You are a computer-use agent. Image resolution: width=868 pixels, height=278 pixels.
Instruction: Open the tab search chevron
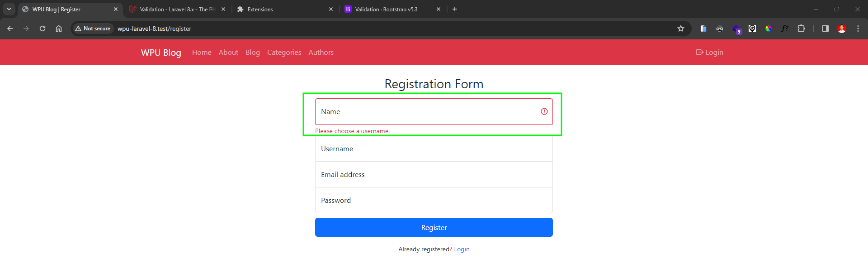pyautogui.click(x=9, y=9)
